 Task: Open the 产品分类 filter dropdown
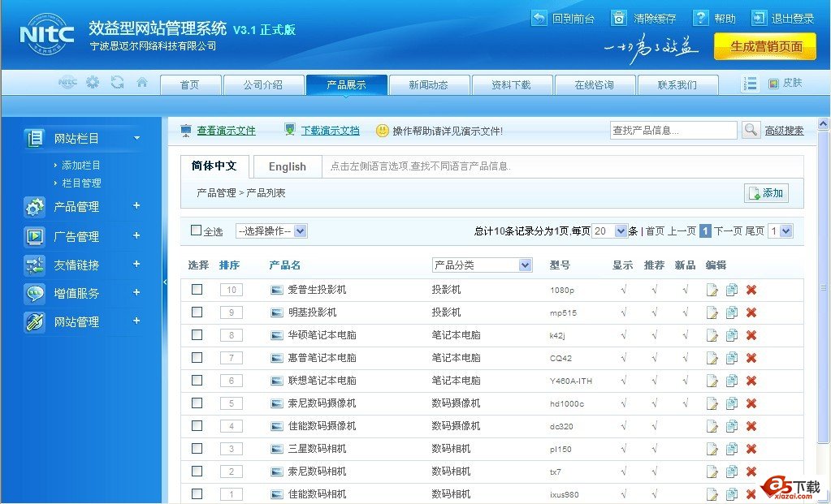click(x=482, y=265)
